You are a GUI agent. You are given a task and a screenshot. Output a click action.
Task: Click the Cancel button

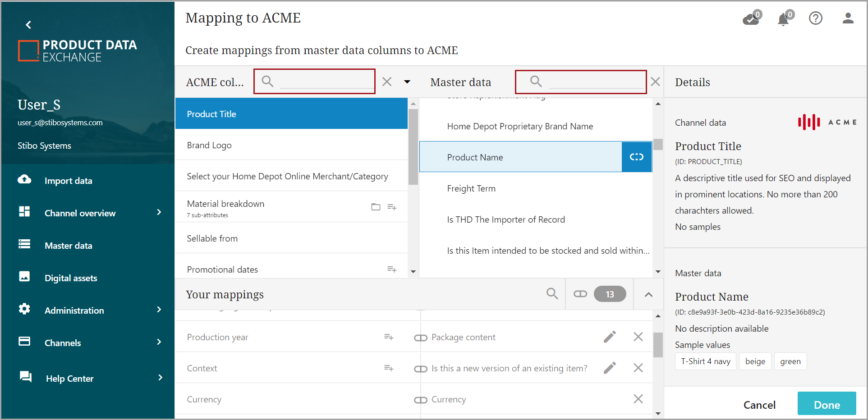(759, 405)
